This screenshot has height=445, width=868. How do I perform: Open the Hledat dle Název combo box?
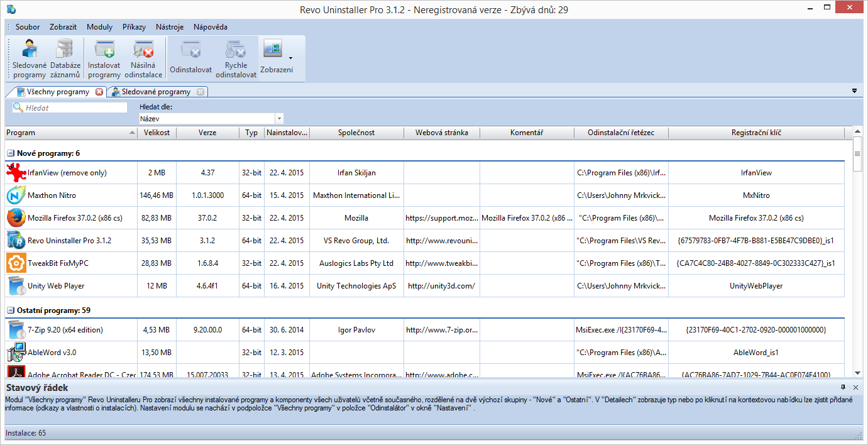(211, 118)
